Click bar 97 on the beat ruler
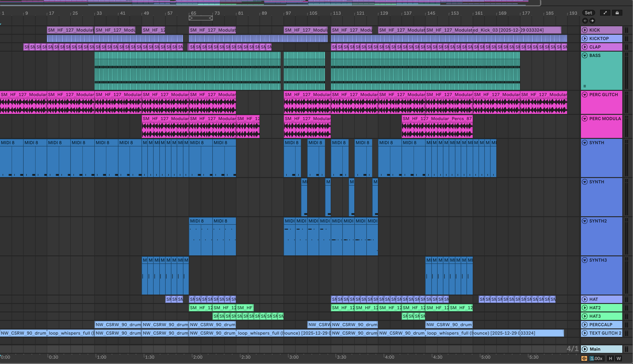This screenshot has height=364, width=633. (x=288, y=13)
